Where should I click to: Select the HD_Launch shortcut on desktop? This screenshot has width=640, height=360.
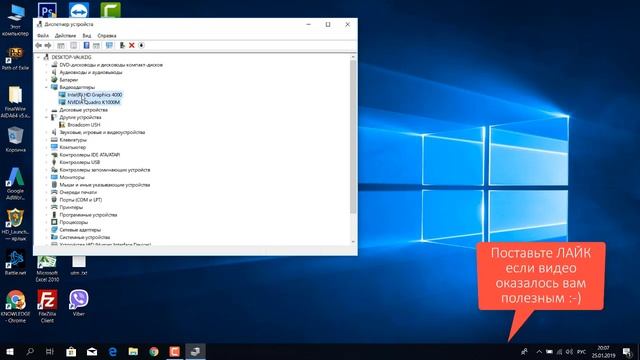16,224
